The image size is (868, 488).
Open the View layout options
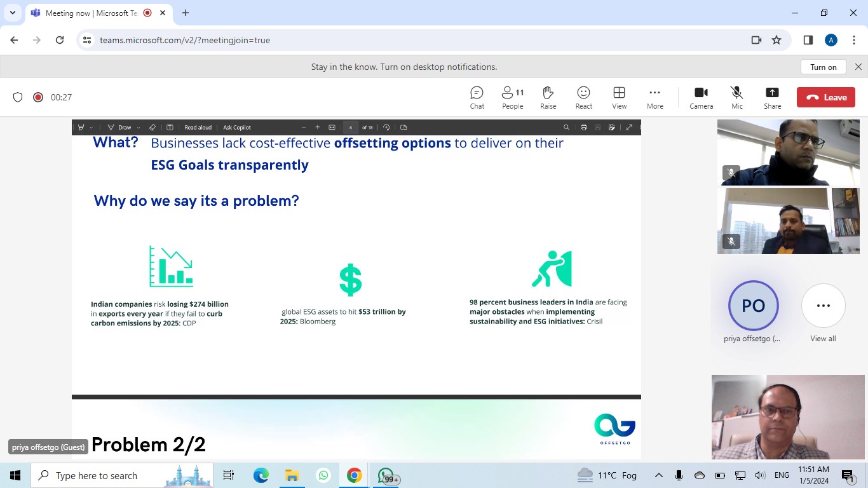pyautogui.click(x=619, y=97)
